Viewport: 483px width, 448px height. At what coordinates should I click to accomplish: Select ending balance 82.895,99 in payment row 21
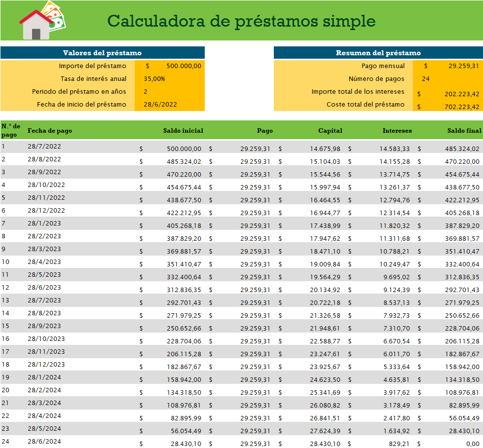(x=464, y=406)
